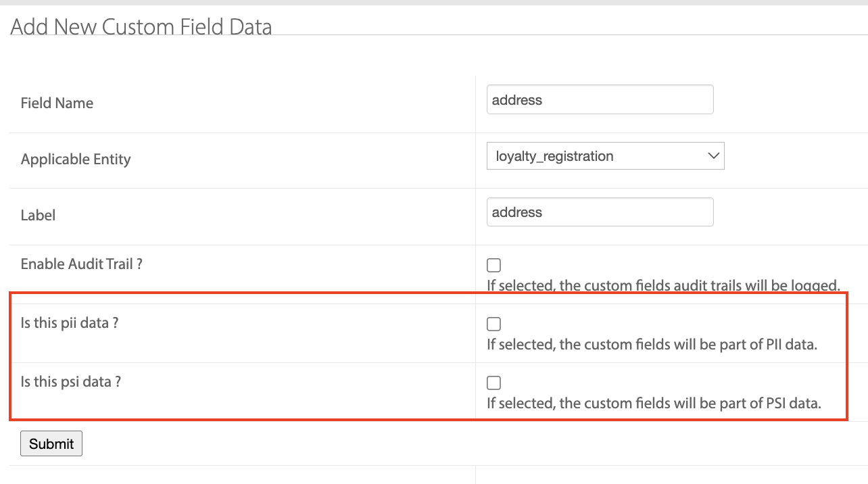Image resolution: width=868 pixels, height=484 pixels.
Task: Click the word 'address' in Field Name box
Action: click(x=517, y=100)
